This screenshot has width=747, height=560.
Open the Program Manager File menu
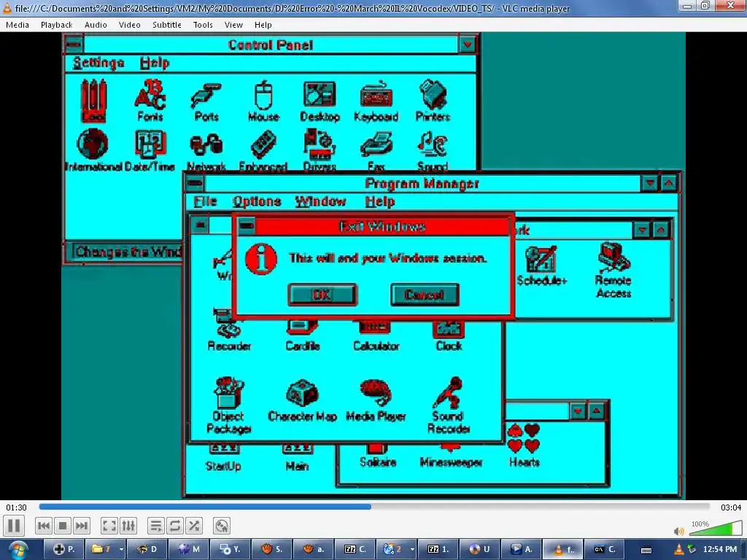205,201
